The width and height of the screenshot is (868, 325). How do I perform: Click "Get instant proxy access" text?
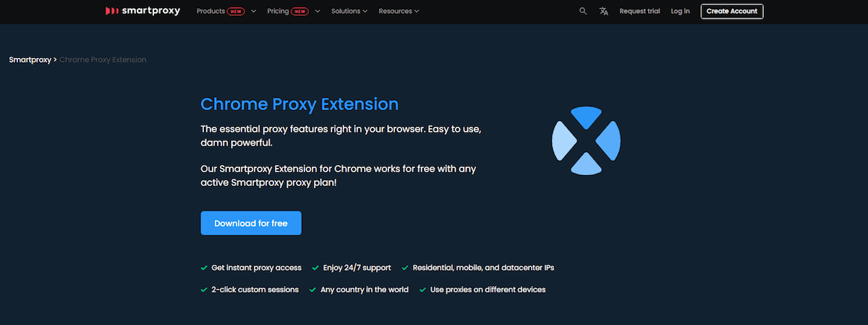click(x=257, y=268)
